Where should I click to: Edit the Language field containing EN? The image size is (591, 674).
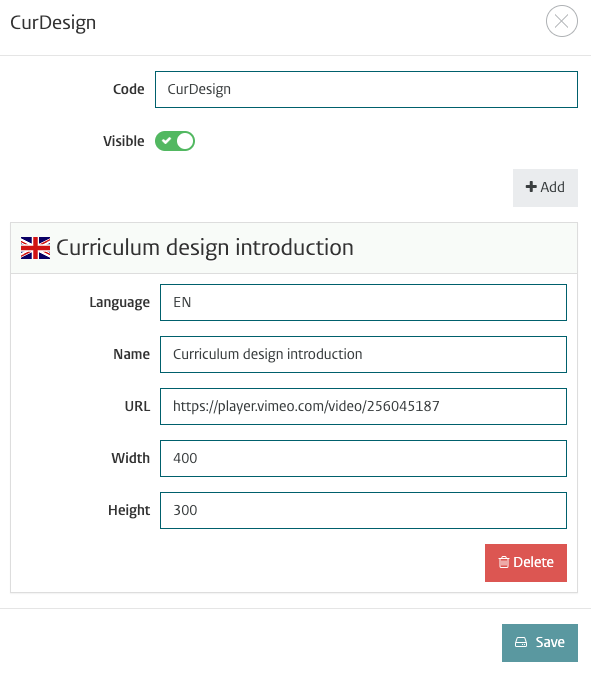pyautogui.click(x=363, y=302)
